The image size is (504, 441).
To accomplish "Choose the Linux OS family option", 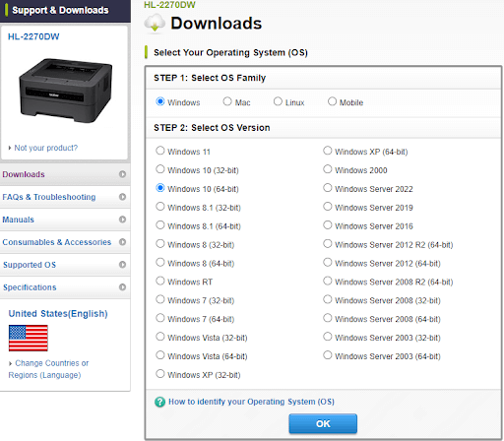I will coord(278,101).
